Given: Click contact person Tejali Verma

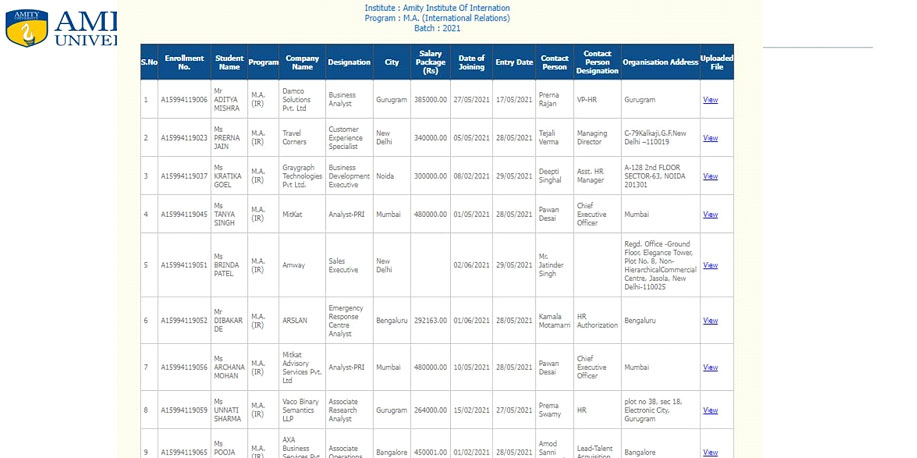Looking at the screenshot, I should (549, 137).
